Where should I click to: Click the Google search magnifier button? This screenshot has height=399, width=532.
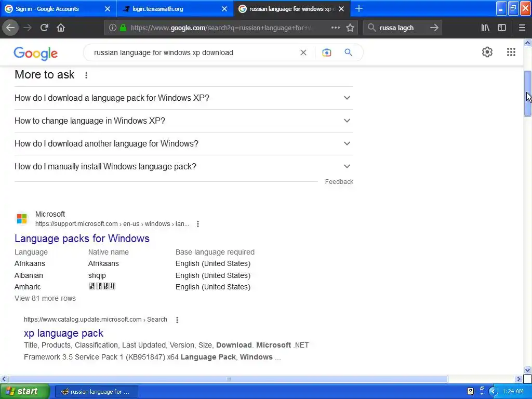tap(348, 52)
